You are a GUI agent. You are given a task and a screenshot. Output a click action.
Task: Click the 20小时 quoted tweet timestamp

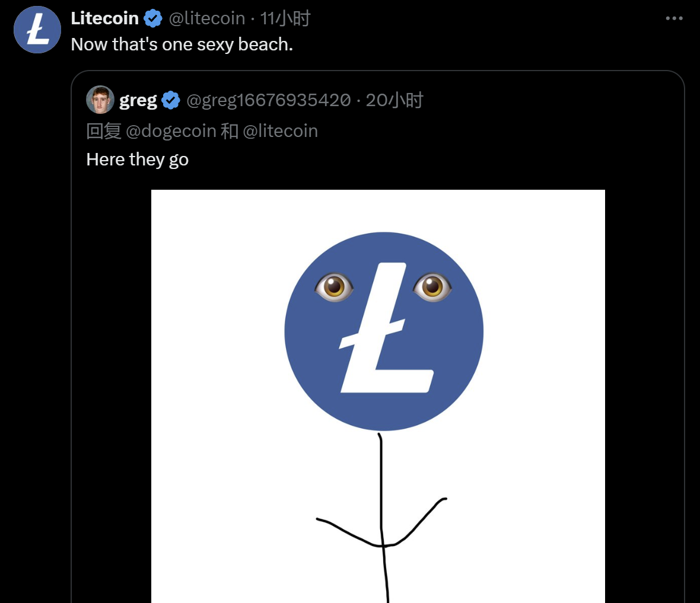pos(394,100)
